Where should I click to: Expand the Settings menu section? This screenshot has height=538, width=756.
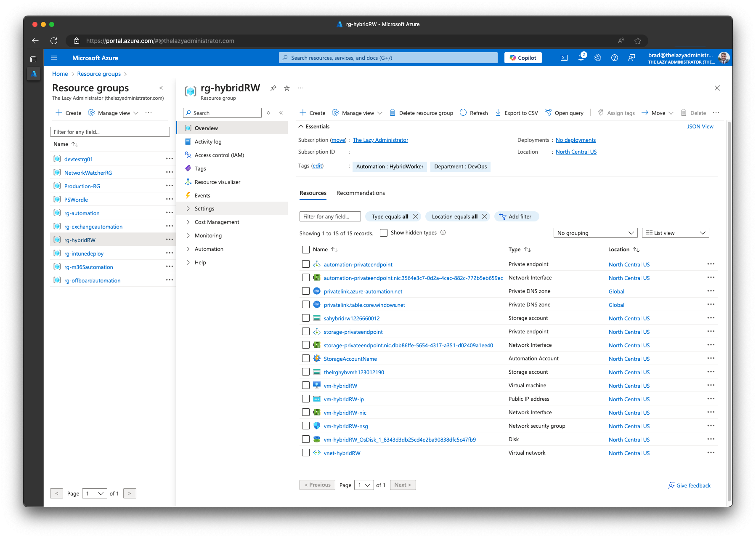pos(232,208)
